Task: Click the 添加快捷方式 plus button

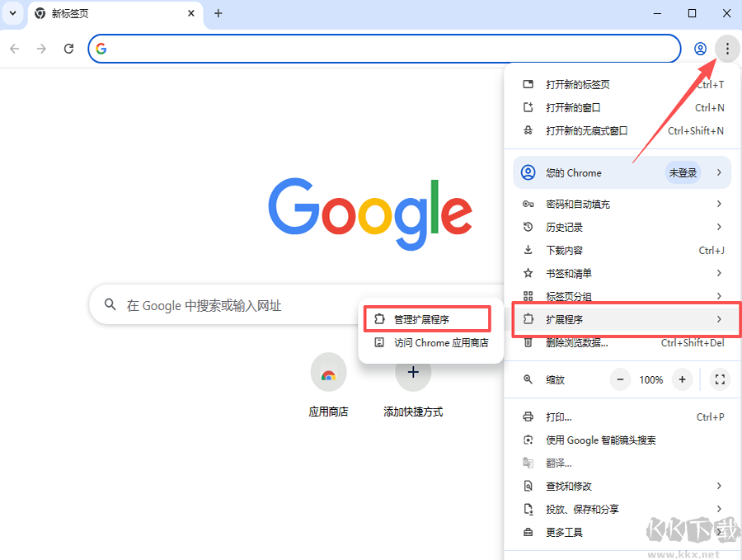Action: click(413, 372)
